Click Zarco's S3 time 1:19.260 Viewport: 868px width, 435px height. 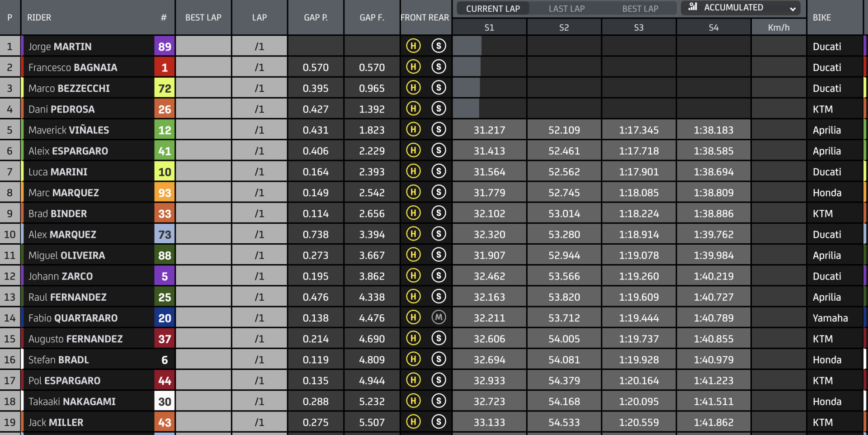[x=639, y=276]
